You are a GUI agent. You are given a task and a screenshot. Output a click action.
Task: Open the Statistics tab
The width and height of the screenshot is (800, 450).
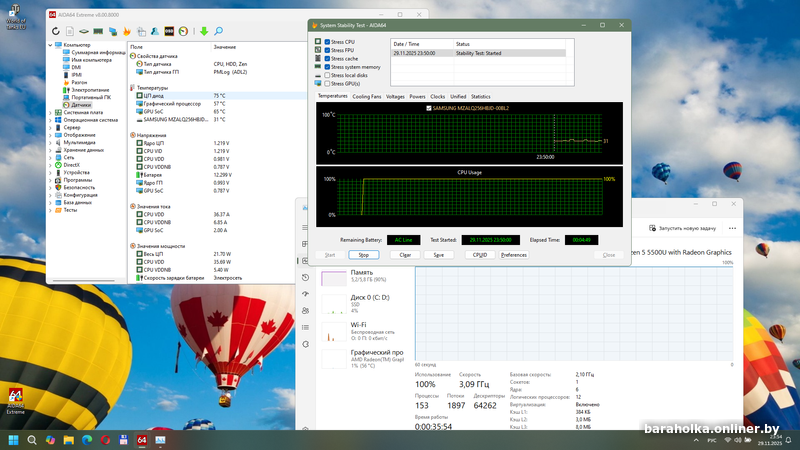pos(481,96)
